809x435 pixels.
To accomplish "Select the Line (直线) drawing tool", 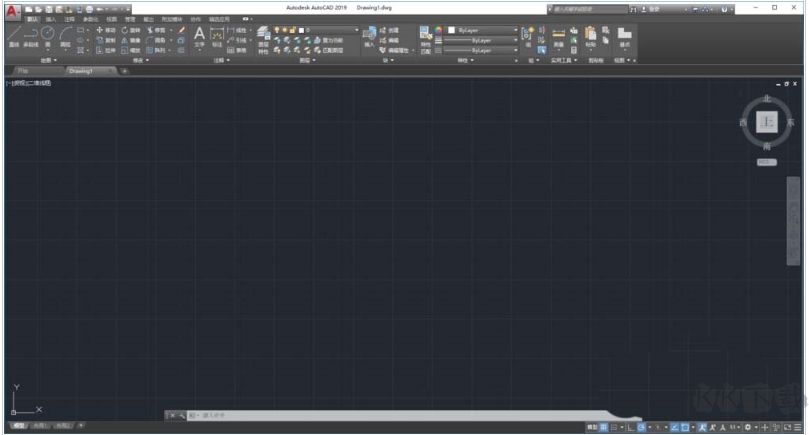I will tap(14, 36).
